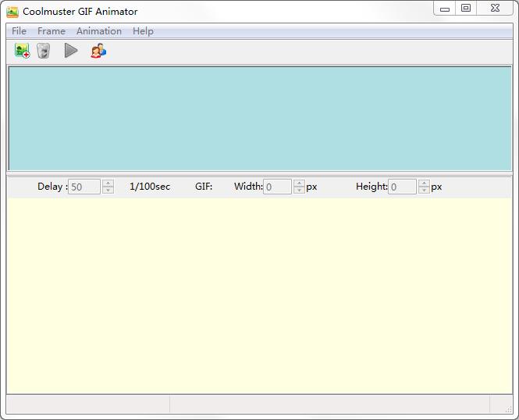Increase the Width with up arrow
This screenshot has width=519, height=420.
click(x=299, y=183)
